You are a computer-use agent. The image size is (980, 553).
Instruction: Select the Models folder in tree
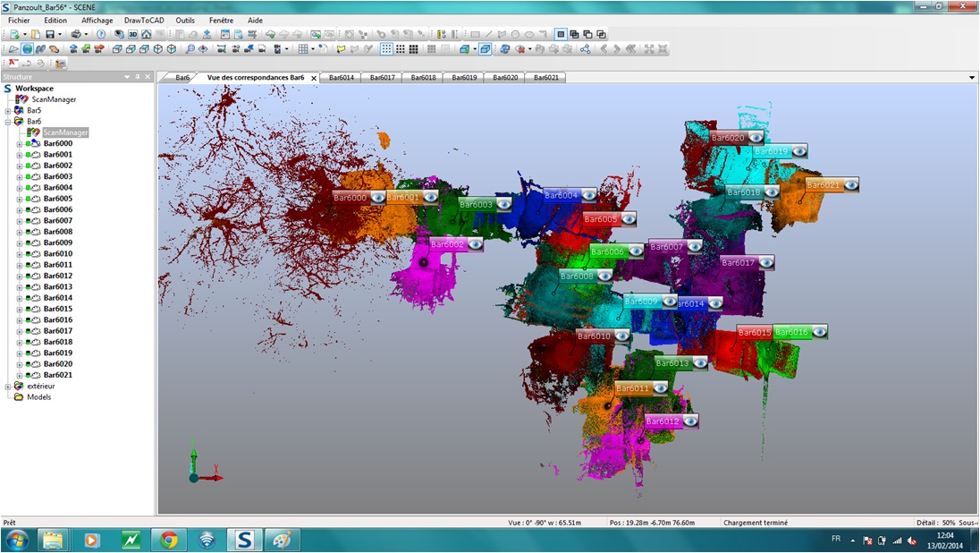[x=38, y=397]
